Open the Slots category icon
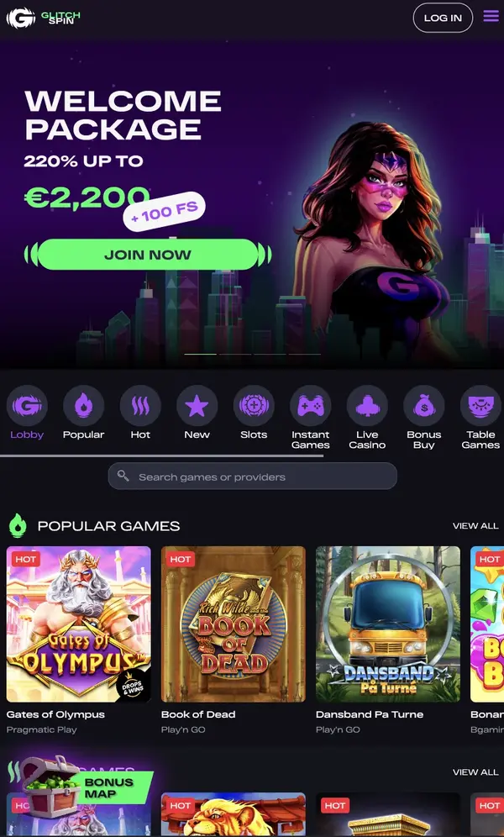This screenshot has width=504, height=837. point(254,406)
